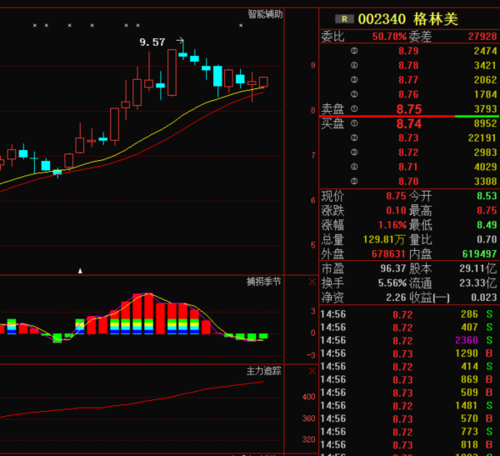The height and width of the screenshot is (456, 500).
Task: Click the circled level icon beside sell price 8.79
Action: [x=354, y=51]
